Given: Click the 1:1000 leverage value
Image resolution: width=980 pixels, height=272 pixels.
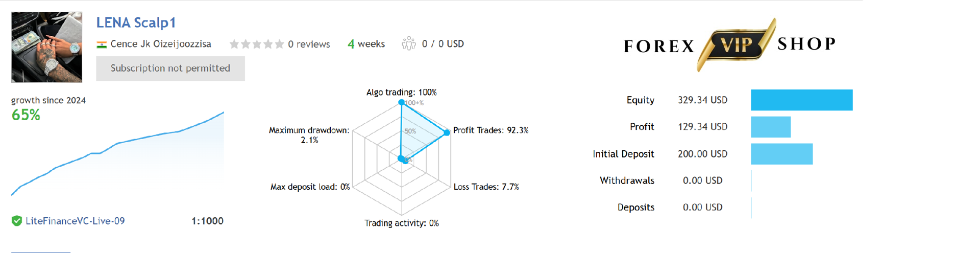Looking at the screenshot, I should 207,221.
